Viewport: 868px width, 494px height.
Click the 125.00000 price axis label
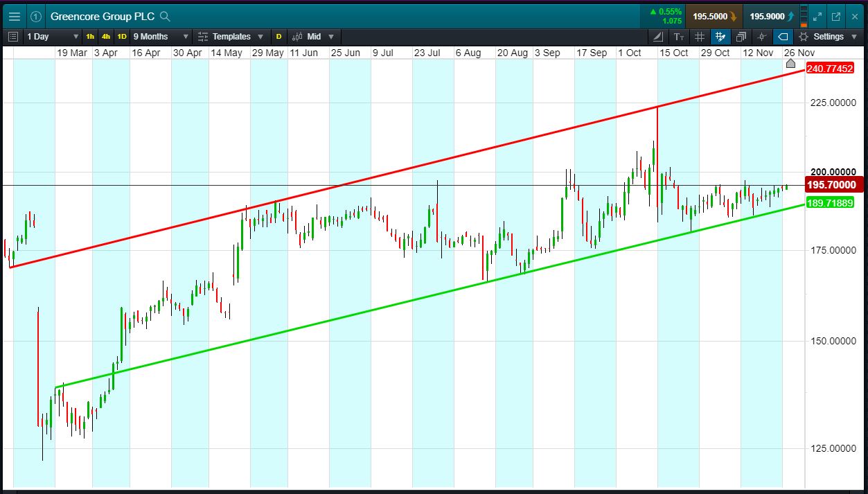pos(833,448)
